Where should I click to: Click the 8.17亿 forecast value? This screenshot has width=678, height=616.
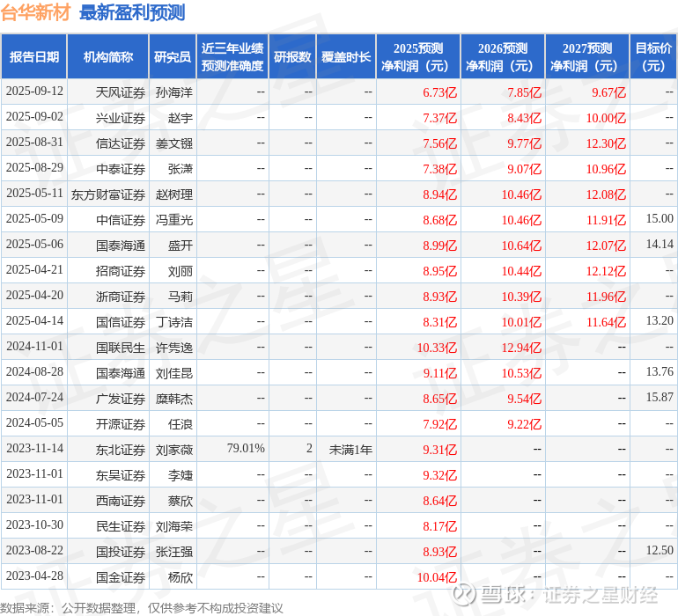coord(439,526)
